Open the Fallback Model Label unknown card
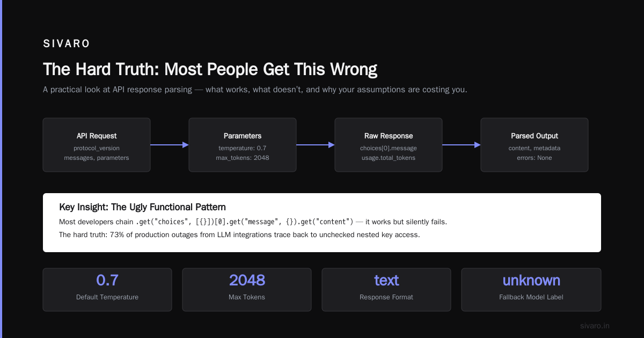644x338 pixels. click(x=531, y=290)
